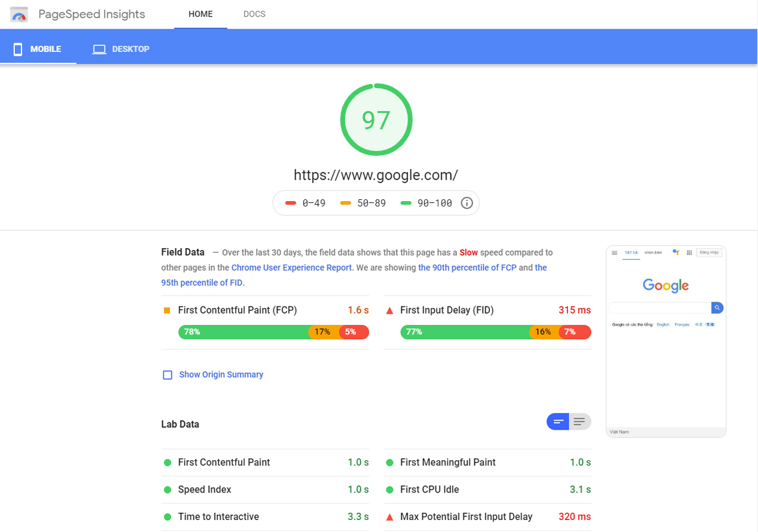758x532 pixels.
Task: Enable the Show Origin Summary checkbox
Action: click(168, 375)
